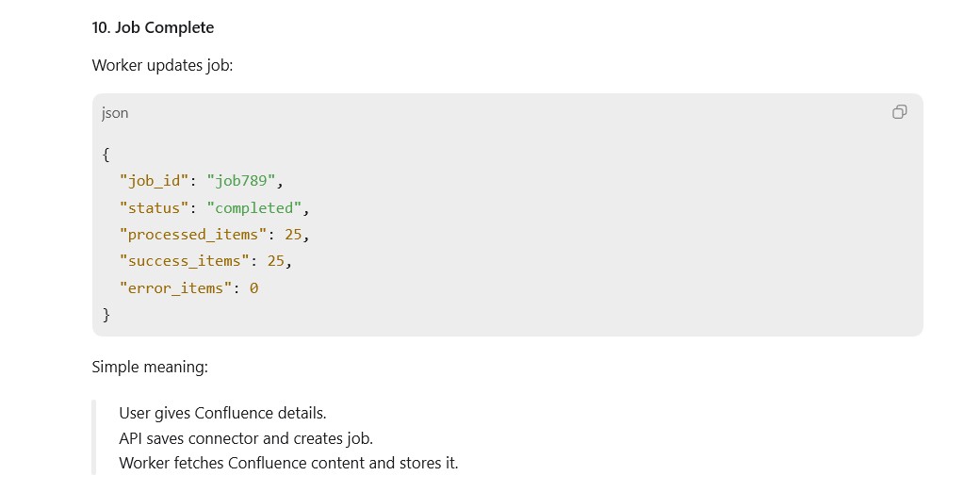Click the json language label
980x492 pixels.
tap(115, 113)
